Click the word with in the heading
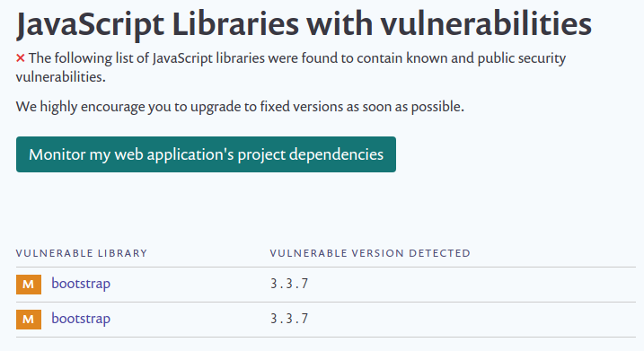This screenshot has height=351, width=644. pyautogui.click(x=340, y=24)
